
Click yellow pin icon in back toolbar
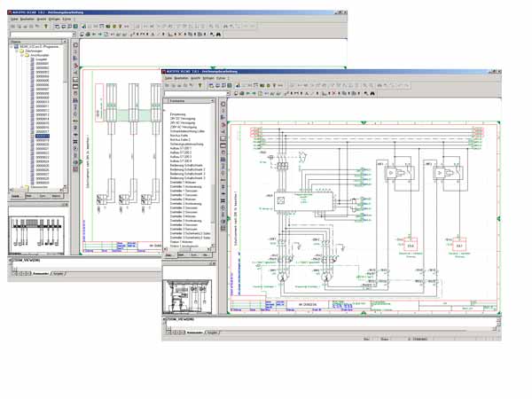point(46,27)
